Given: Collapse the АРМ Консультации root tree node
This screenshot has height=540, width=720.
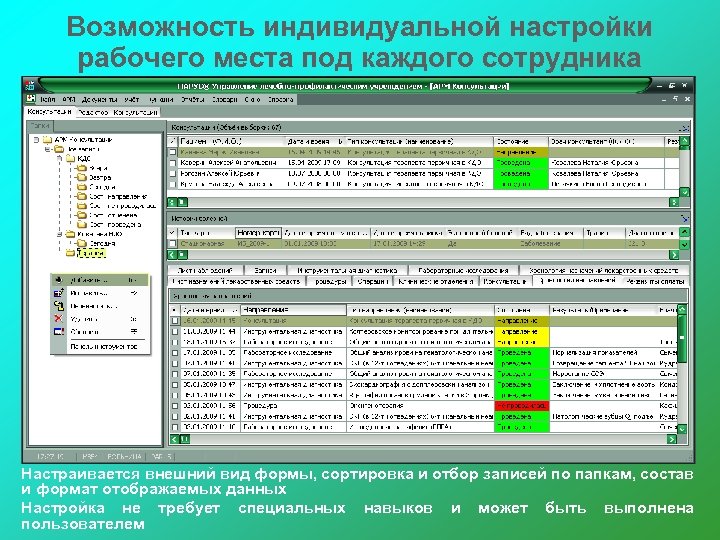Looking at the screenshot, I should point(36,140).
